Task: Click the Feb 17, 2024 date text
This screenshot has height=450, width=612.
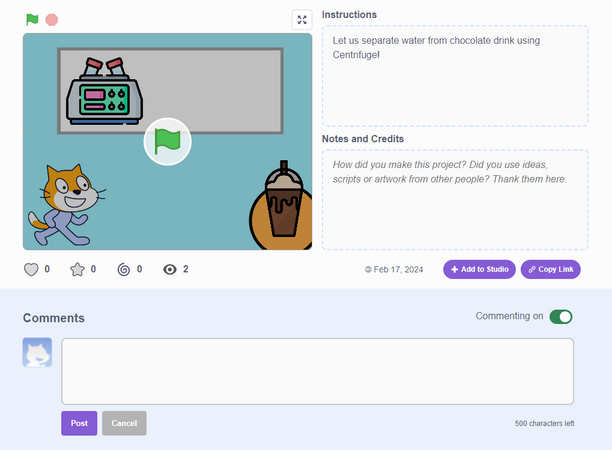Action: (x=398, y=269)
